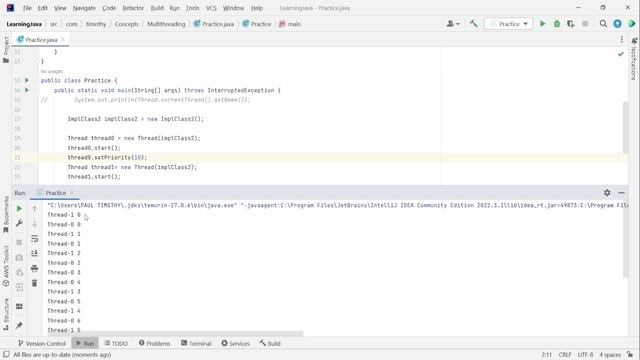Close the Practice.java editor tab
This screenshot has height=360, width=640.
(63, 40)
